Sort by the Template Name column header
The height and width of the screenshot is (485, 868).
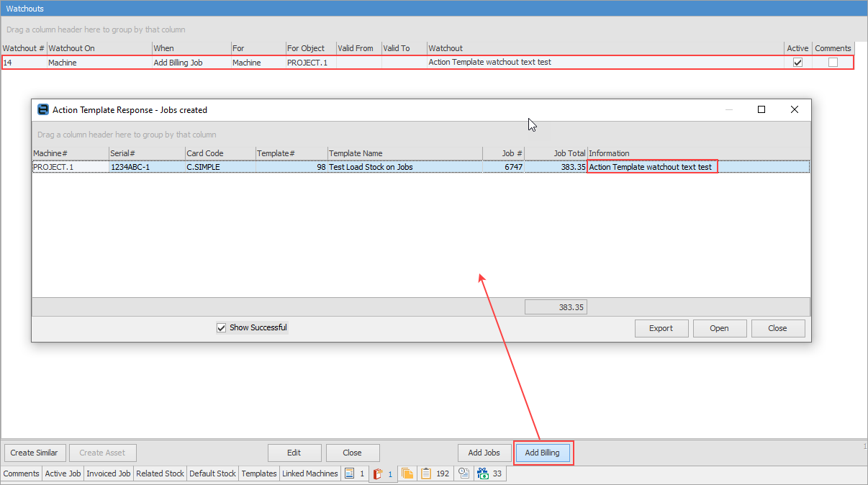tap(404, 153)
